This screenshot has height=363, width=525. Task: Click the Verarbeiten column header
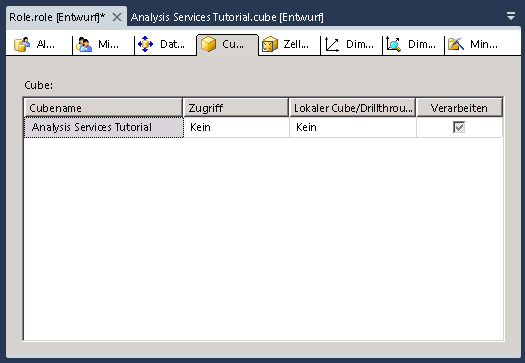pyautogui.click(x=459, y=108)
